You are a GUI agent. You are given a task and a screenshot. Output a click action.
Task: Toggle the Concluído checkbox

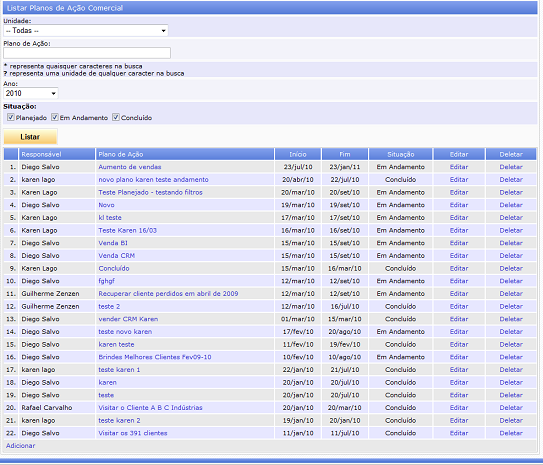click(x=116, y=117)
